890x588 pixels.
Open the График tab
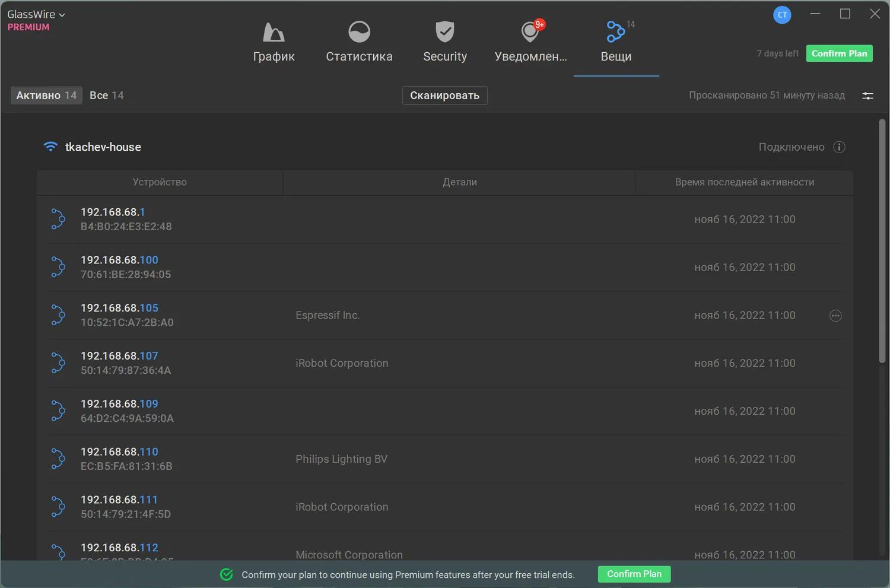click(x=274, y=42)
